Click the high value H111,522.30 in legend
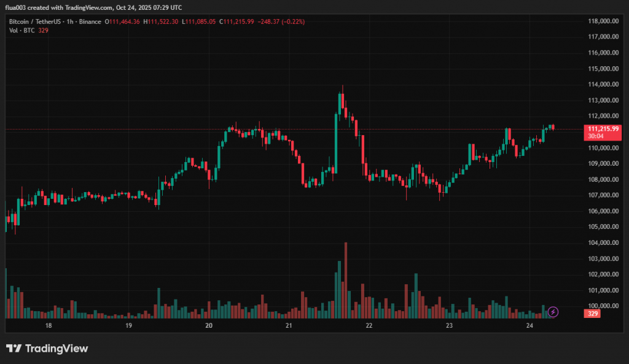This screenshot has width=629, height=364. 161,21
